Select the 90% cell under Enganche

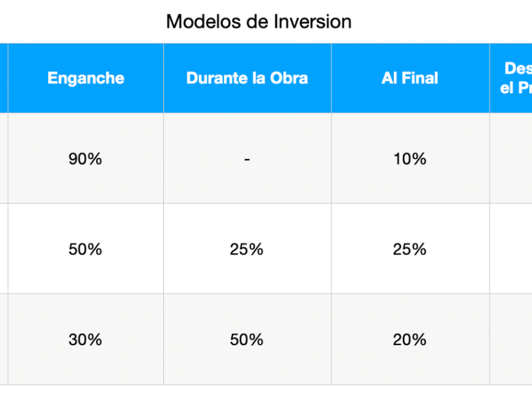tap(85, 158)
